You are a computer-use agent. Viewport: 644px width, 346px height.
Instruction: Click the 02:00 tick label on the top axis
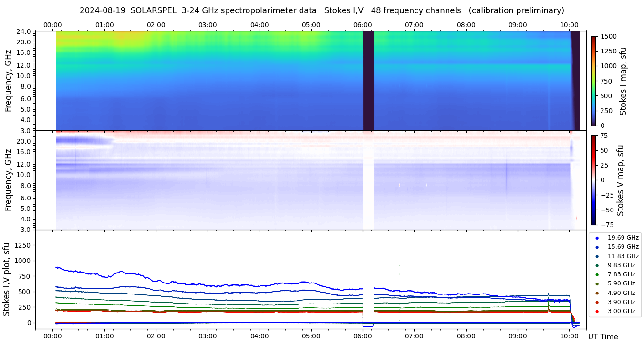pos(156,25)
